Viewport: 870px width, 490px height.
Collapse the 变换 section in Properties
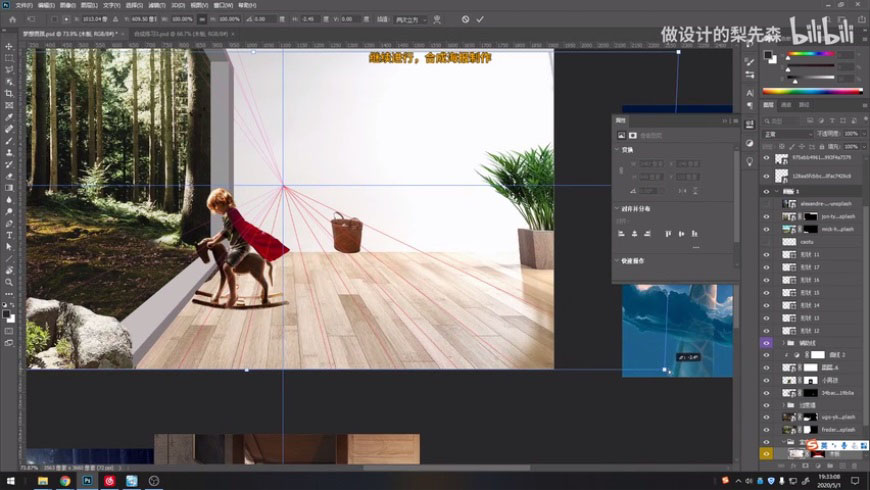pos(617,149)
